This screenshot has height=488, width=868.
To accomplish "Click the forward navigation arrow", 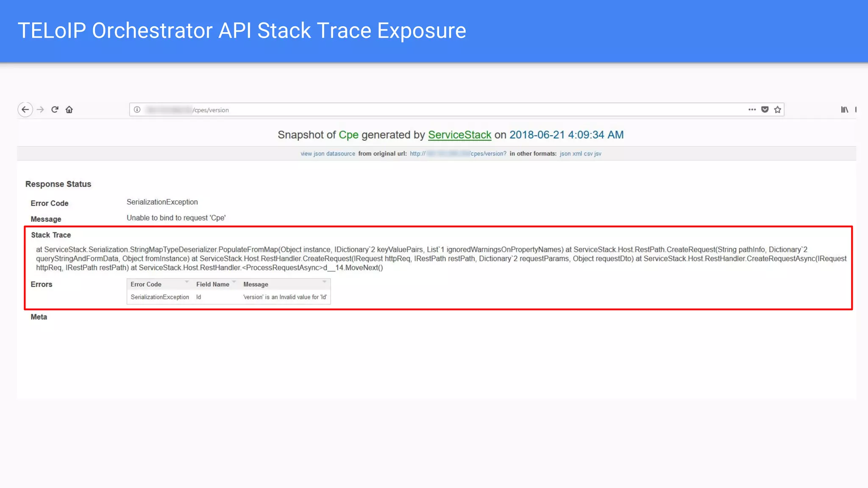I will click(x=40, y=110).
